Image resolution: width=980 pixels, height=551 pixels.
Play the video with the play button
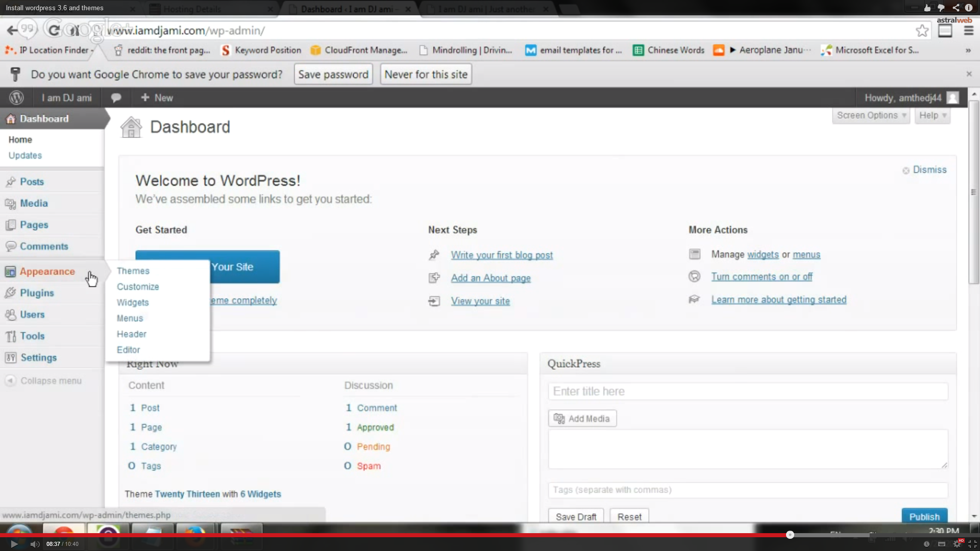click(14, 544)
